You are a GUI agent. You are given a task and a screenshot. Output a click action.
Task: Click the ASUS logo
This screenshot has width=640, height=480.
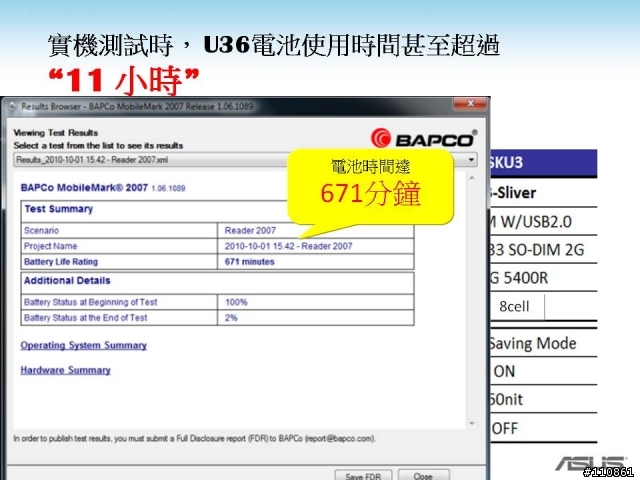pos(590,464)
